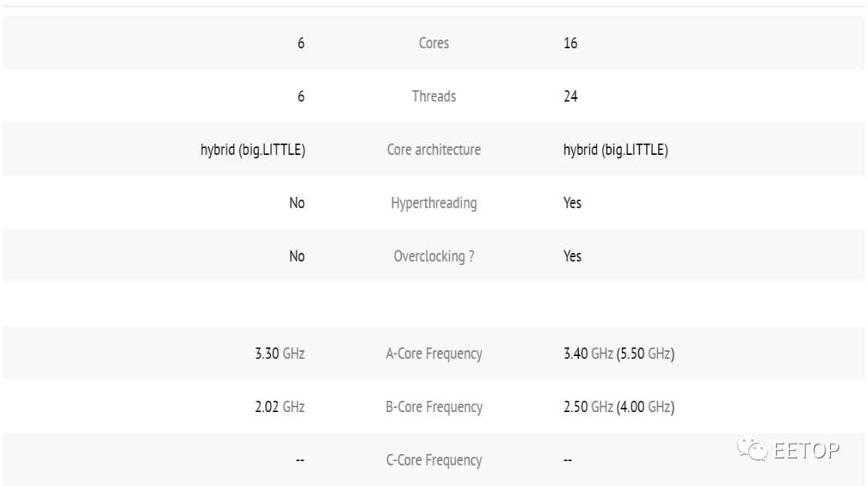
Task: Select the Threads row label
Action: click(433, 96)
